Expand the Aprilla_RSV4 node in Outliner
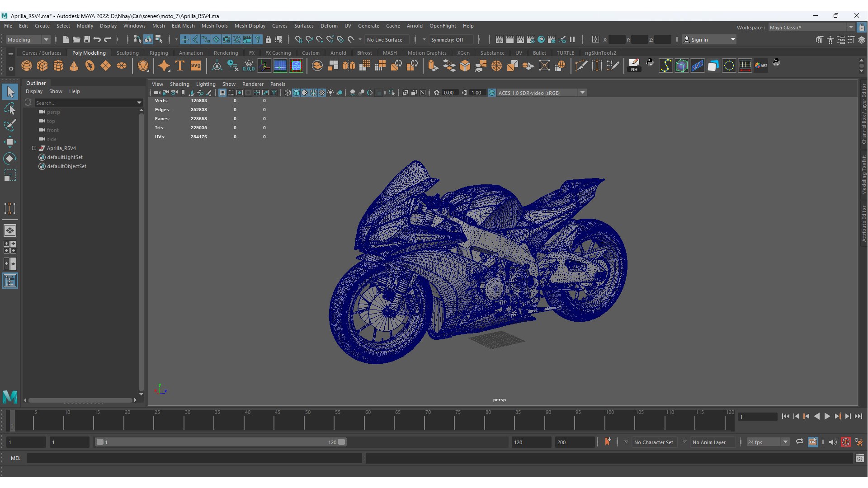Image resolution: width=868 pixels, height=488 pixels. coord(34,148)
